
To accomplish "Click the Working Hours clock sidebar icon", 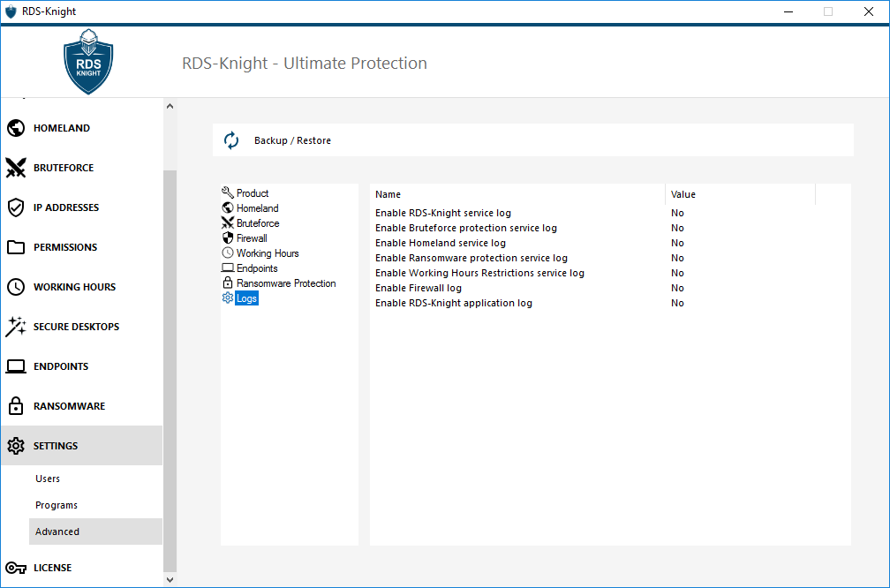I will pyautogui.click(x=16, y=287).
